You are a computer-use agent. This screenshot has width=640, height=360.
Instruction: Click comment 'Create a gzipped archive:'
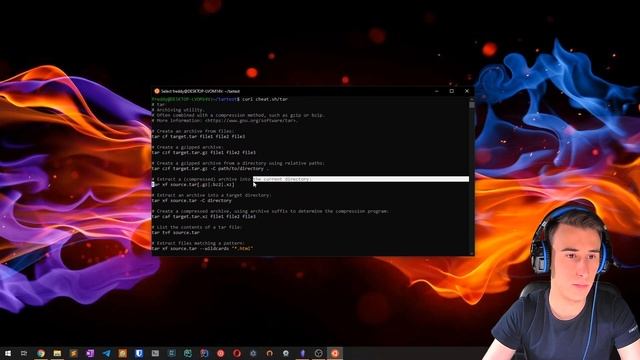(x=190, y=147)
